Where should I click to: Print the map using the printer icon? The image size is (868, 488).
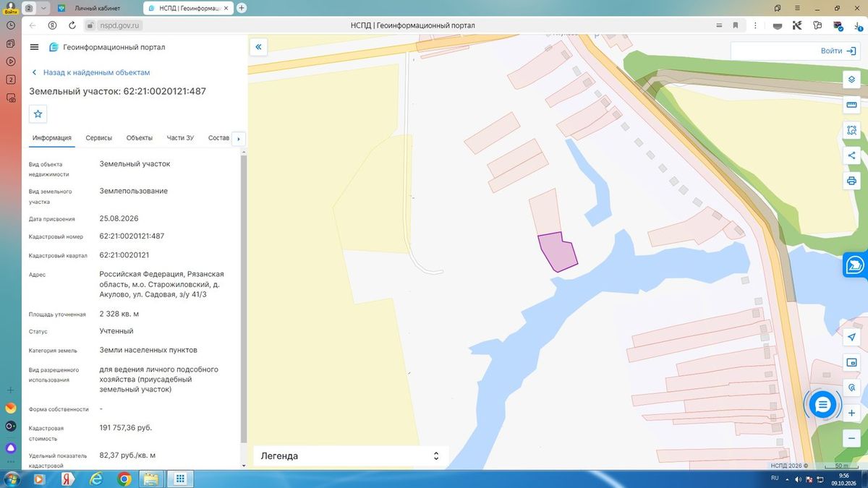[x=851, y=181]
